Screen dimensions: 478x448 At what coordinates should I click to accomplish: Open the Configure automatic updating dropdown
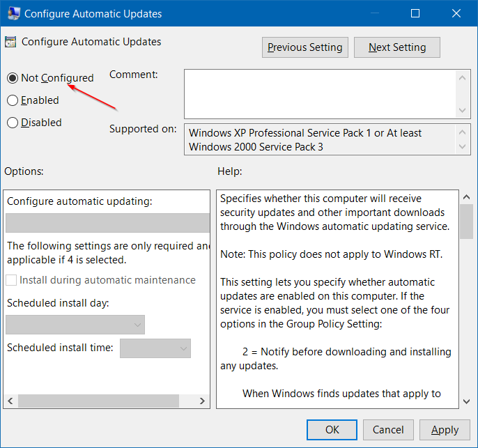click(x=107, y=223)
